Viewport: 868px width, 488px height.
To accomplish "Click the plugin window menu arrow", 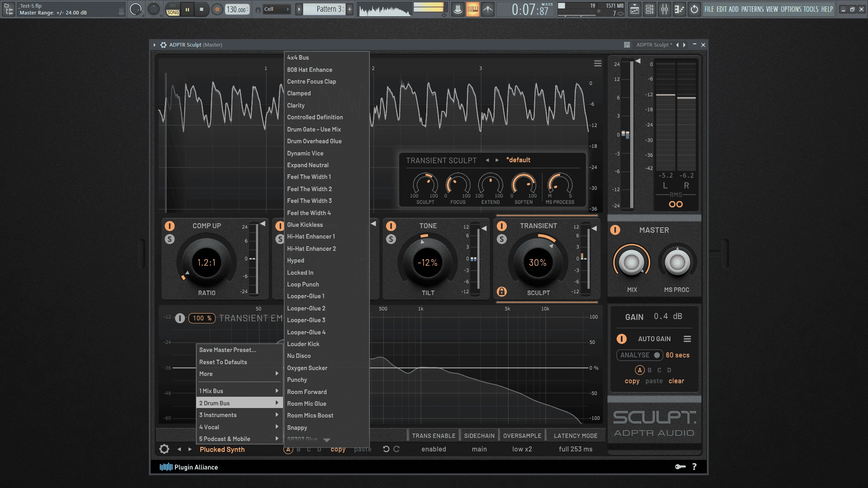I will pos(155,45).
